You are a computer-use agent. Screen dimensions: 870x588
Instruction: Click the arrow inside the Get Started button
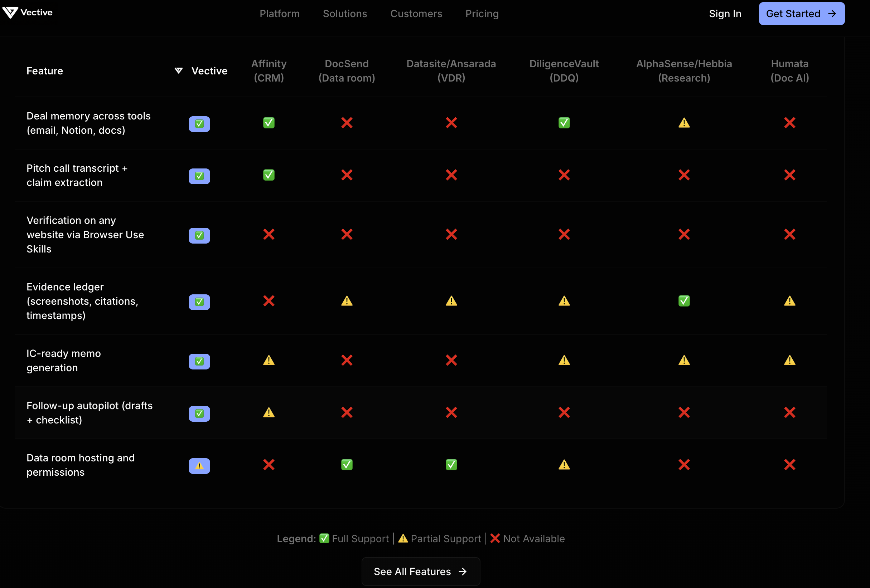pyautogui.click(x=832, y=14)
